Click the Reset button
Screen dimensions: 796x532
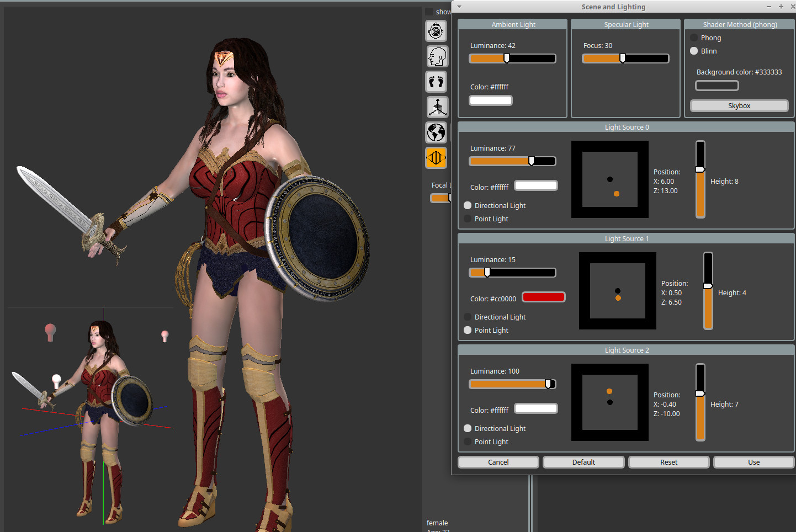click(x=668, y=462)
